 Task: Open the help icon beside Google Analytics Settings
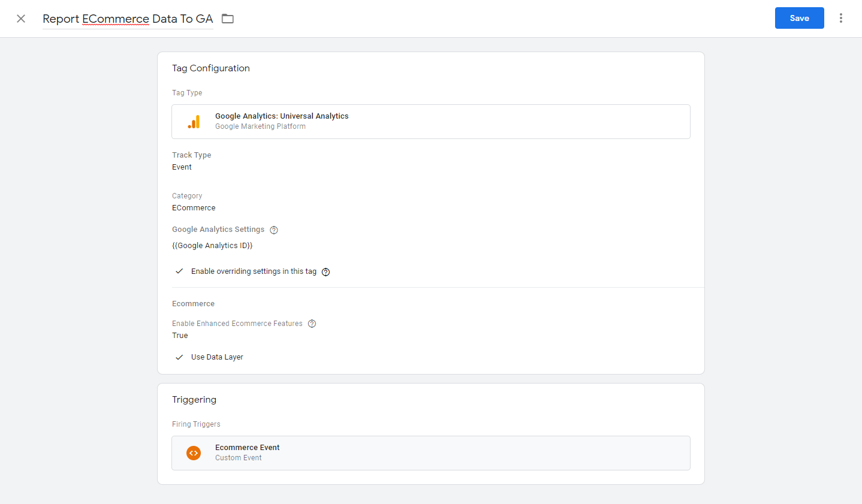(274, 230)
